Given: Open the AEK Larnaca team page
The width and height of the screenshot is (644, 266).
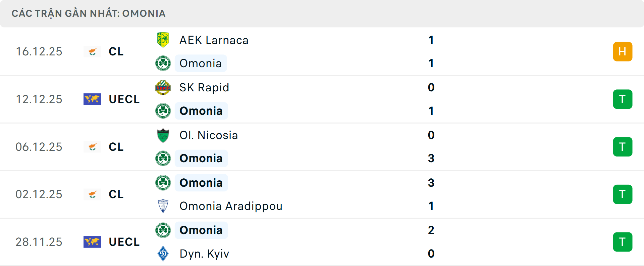Looking at the screenshot, I should [214, 40].
